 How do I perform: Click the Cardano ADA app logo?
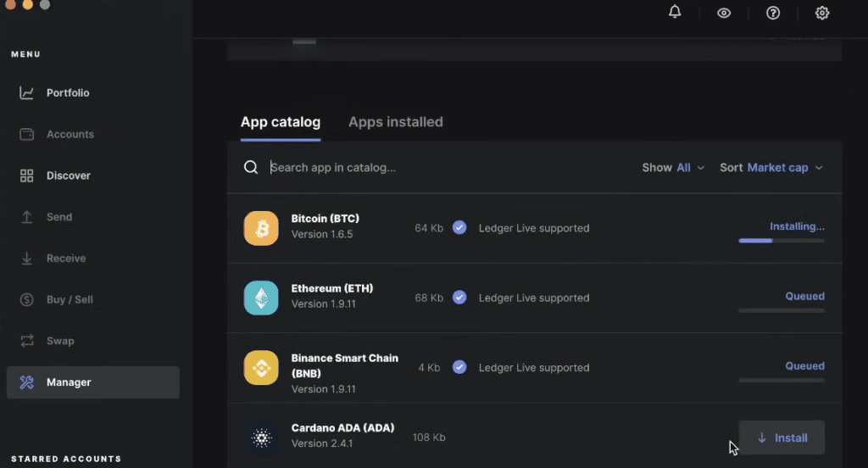tap(261, 437)
